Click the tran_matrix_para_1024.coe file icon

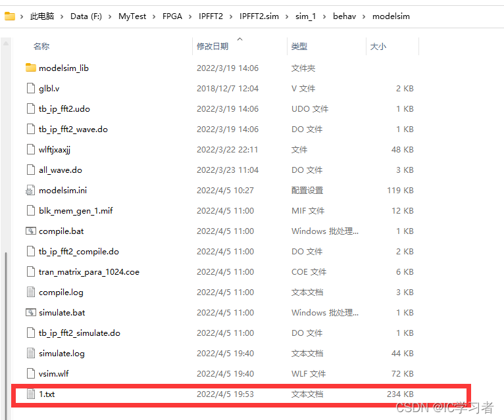coord(30,271)
